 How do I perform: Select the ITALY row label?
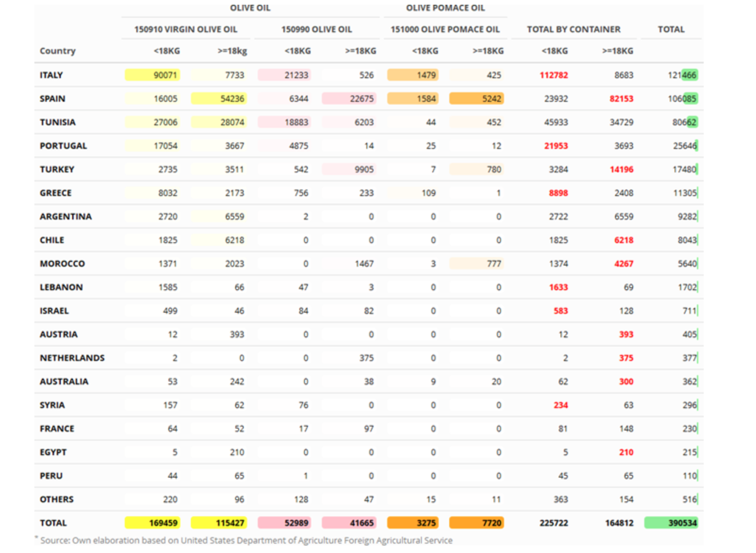(x=51, y=75)
